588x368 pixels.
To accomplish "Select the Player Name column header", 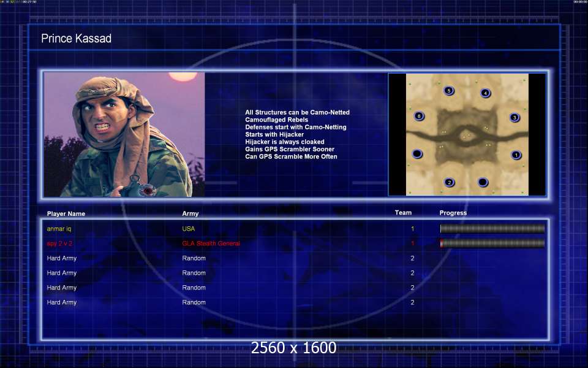I will [66, 214].
